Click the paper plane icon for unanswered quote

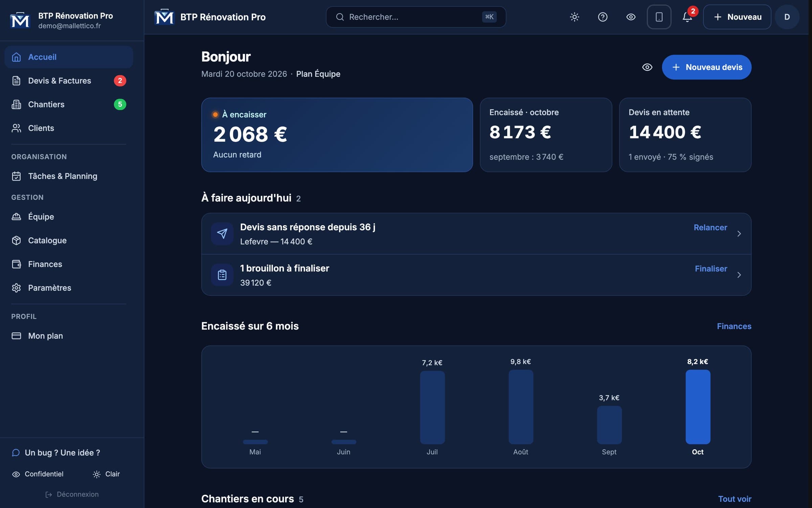[x=222, y=234]
